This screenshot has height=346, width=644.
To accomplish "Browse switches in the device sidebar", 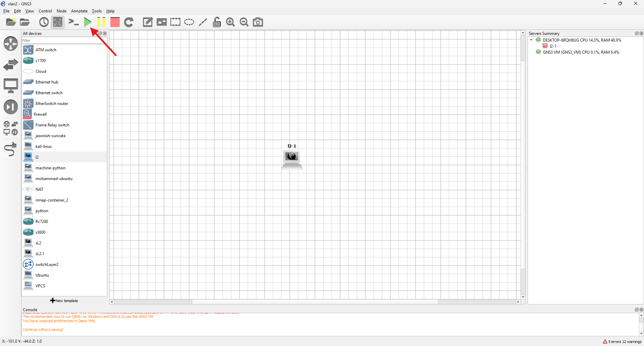I will pos(11,65).
